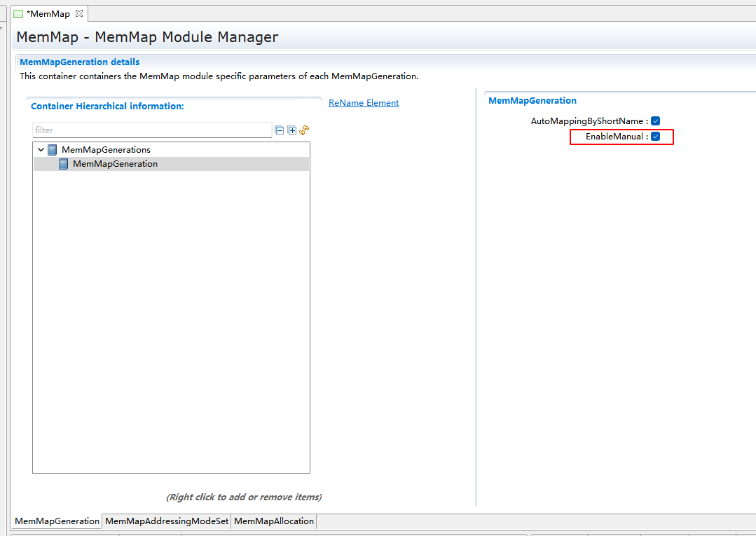Focus the tree filter text field
756x536 pixels.
click(151, 130)
